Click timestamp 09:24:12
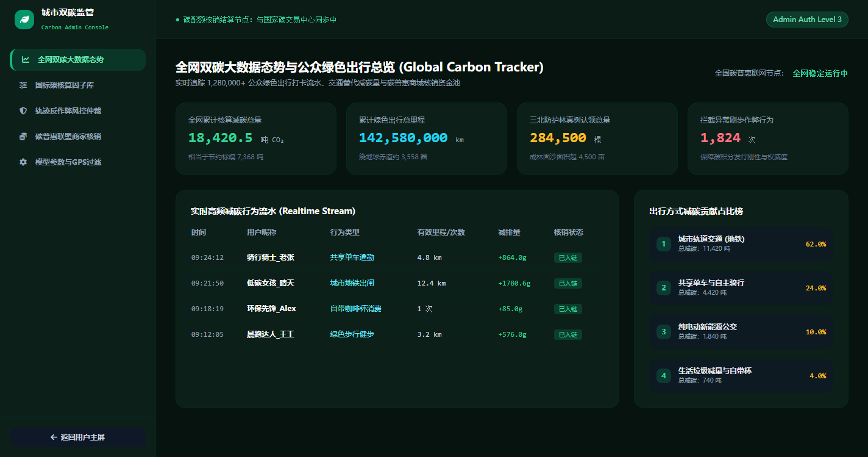 coord(207,258)
